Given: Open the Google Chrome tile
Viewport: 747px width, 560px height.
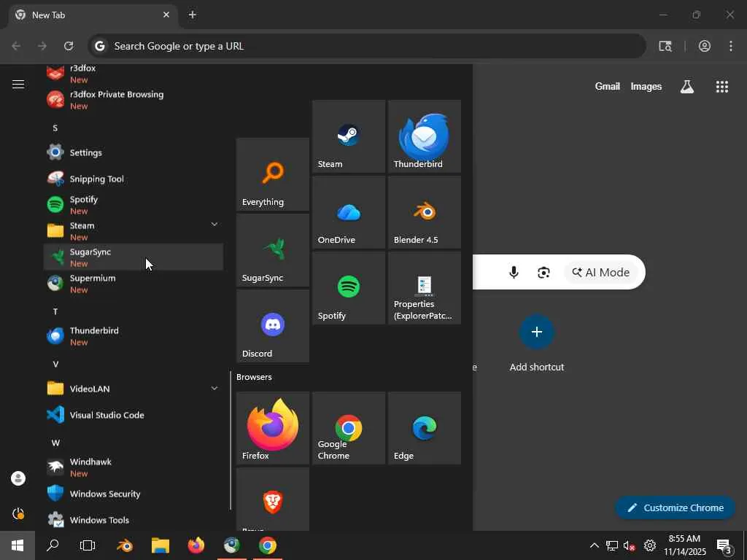Looking at the screenshot, I should pos(348,427).
